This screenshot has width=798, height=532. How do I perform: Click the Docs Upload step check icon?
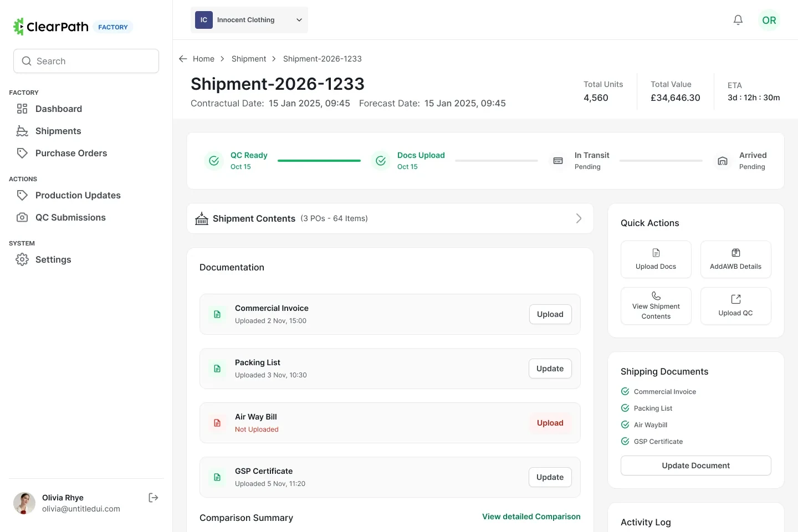pos(381,161)
